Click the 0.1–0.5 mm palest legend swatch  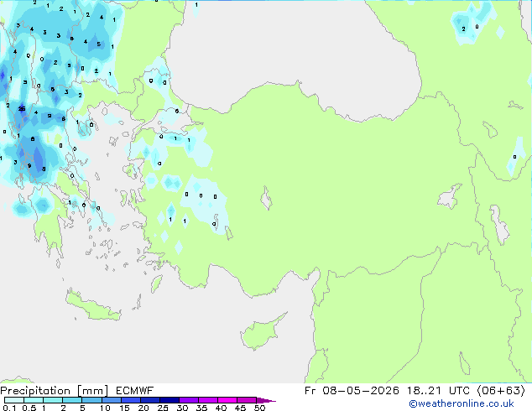pyautogui.click(x=14, y=400)
